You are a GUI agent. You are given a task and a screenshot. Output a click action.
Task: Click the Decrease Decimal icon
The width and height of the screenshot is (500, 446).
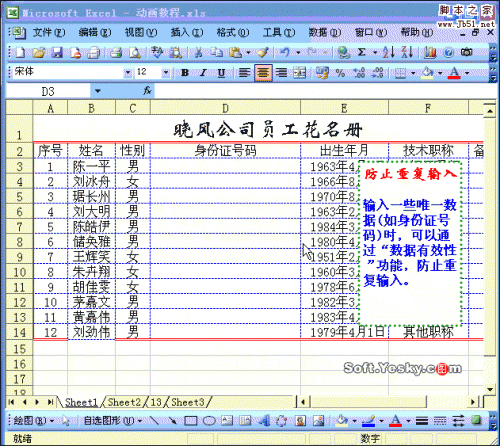tap(377, 73)
